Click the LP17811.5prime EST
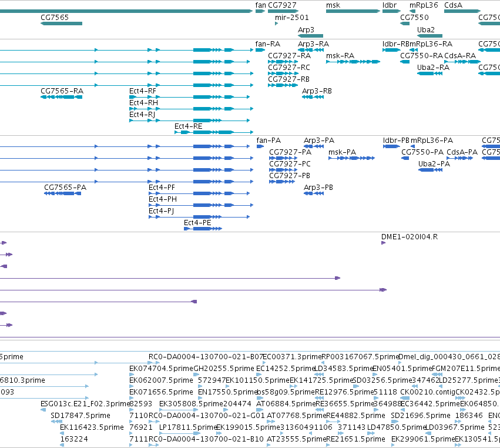Image resolution: width=500 pixels, height=448 pixels. pos(180,433)
